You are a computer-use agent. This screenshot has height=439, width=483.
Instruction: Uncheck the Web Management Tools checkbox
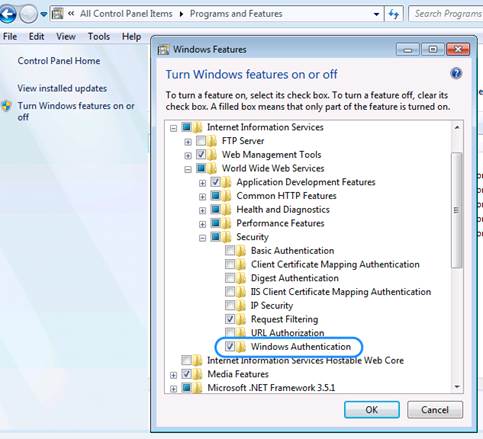[x=201, y=154]
